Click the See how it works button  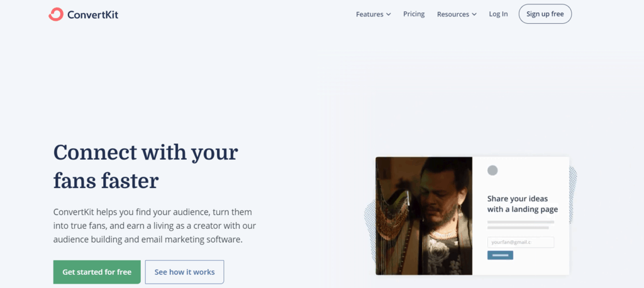coord(184,272)
